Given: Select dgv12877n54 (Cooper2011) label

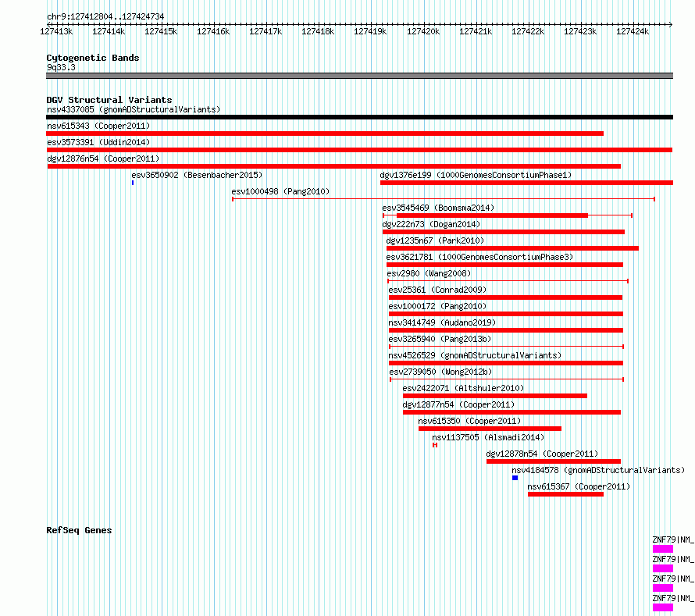Looking at the screenshot, I should pyautogui.click(x=458, y=404).
